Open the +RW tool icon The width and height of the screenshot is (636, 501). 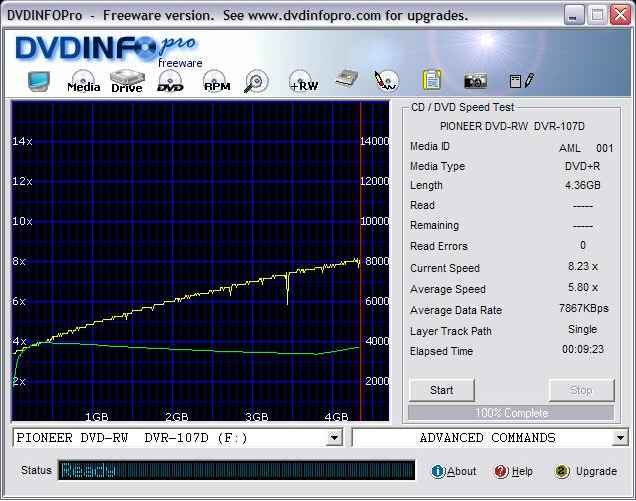[x=304, y=81]
